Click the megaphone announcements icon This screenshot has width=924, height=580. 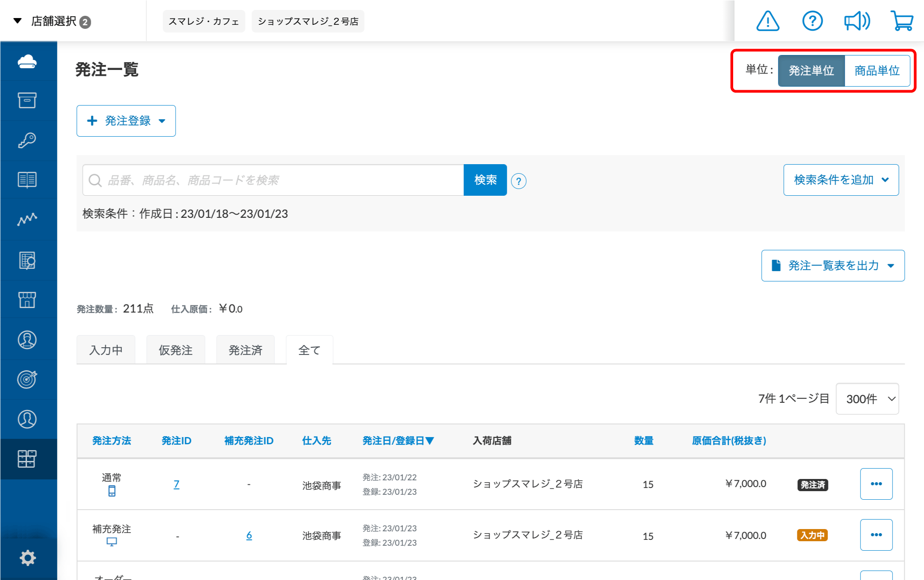[857, 21]
